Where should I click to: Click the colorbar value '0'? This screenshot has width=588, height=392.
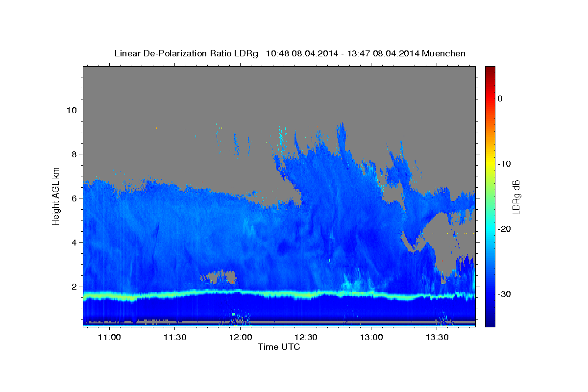500,98
